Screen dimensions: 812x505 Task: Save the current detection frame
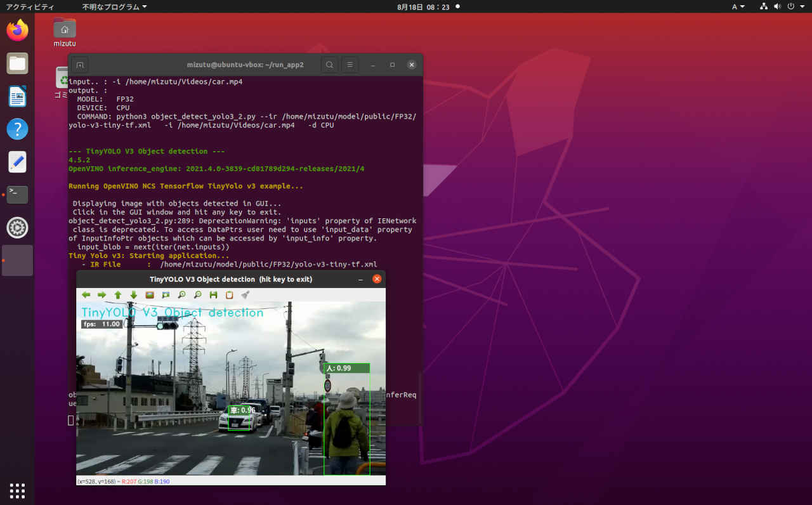[213, 294]
